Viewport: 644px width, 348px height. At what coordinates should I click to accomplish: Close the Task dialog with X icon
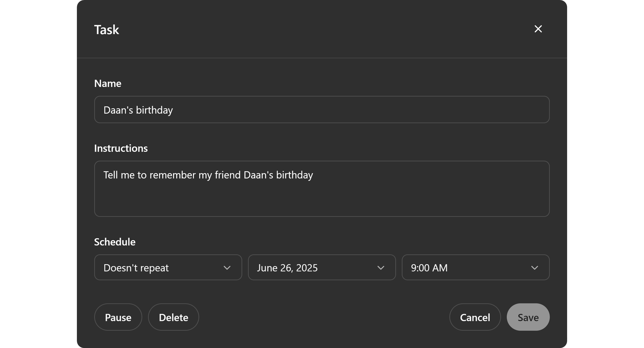(538, 29)
